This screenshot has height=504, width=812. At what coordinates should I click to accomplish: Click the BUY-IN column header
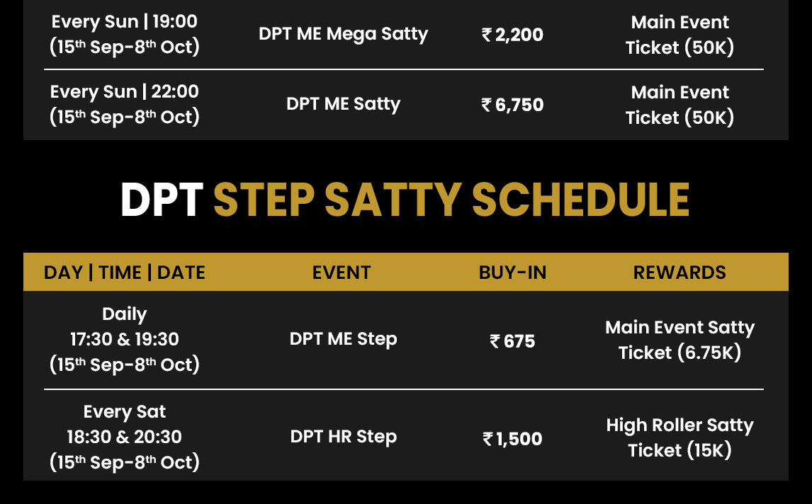click(512, 273)
